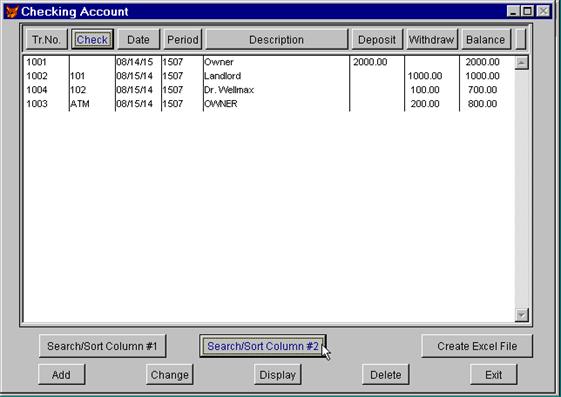Maximize the Checking Account window
The height and width of the screenshot is (397, 561).
pos(527,11)
